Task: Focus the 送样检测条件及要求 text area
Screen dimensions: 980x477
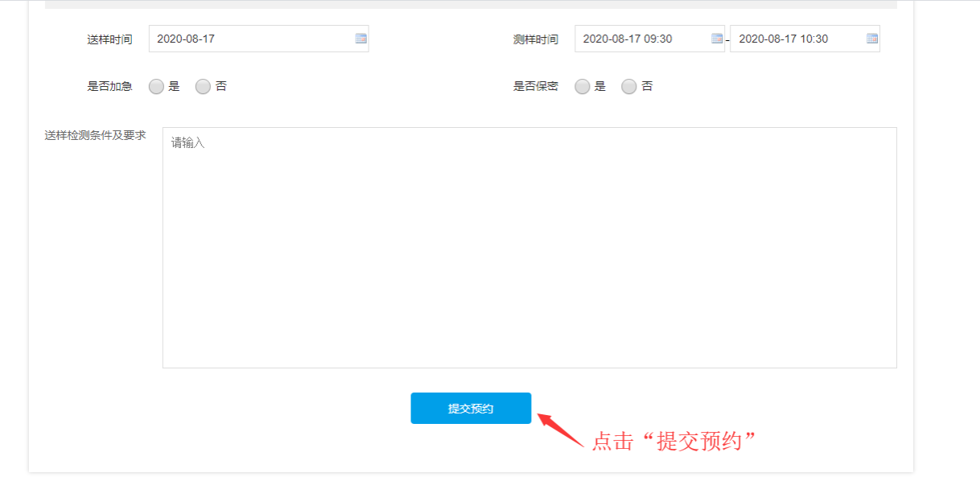Action: tap(529, 248)
